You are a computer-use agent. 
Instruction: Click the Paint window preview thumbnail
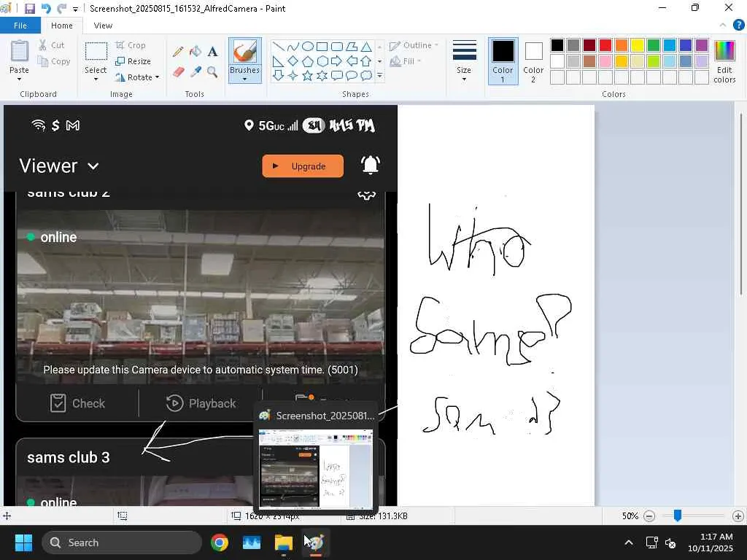pos(315,469)
